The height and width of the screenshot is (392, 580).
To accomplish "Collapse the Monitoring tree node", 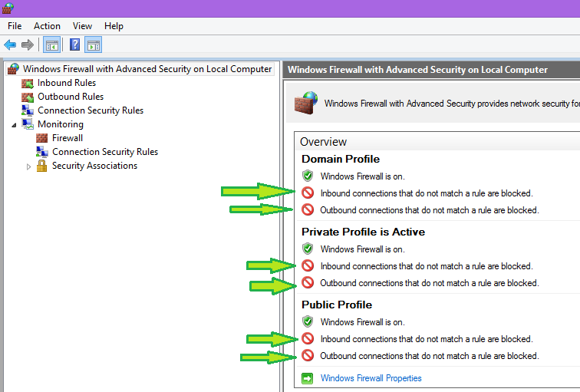I will click(x=14, y=125).
